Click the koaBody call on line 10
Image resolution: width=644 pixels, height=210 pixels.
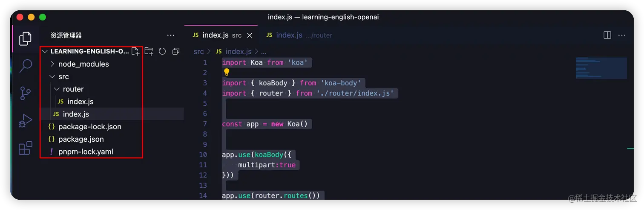pos(268,155)
